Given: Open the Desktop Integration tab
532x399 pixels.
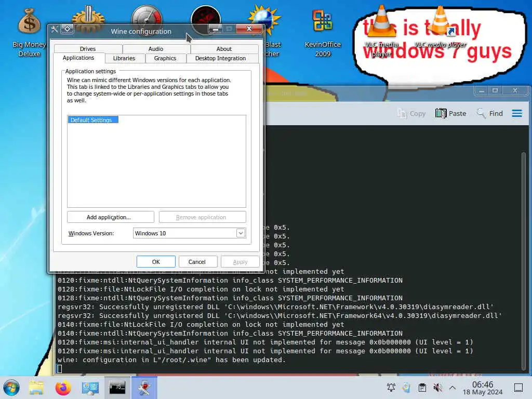Looking at the screenshot, I should pos(220,58).
